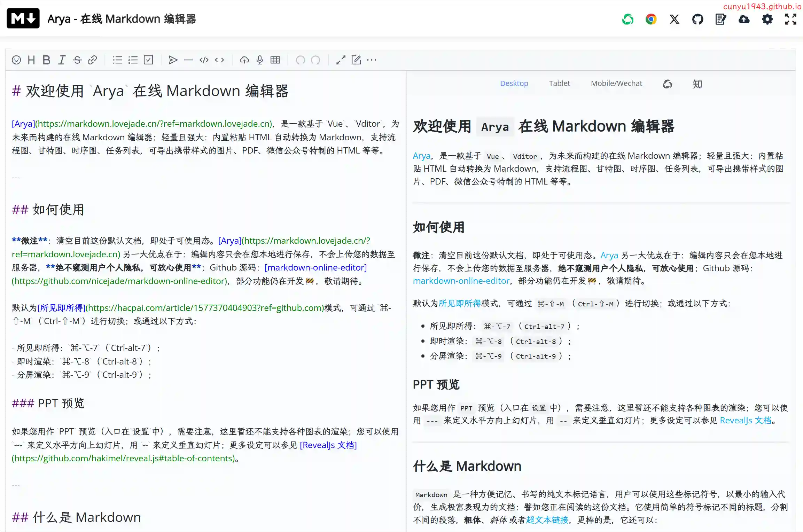Open the headings dropdown
803x532 pixels.
(x=31, y=60)
